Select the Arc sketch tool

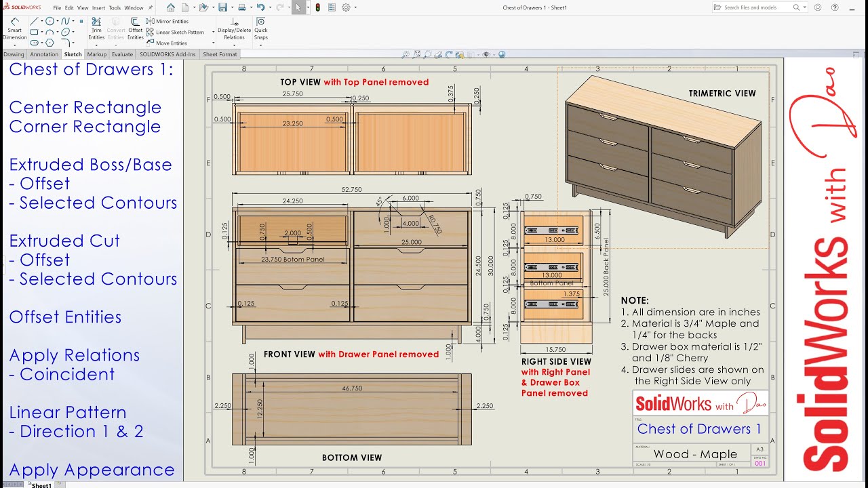tap(50, 33)
